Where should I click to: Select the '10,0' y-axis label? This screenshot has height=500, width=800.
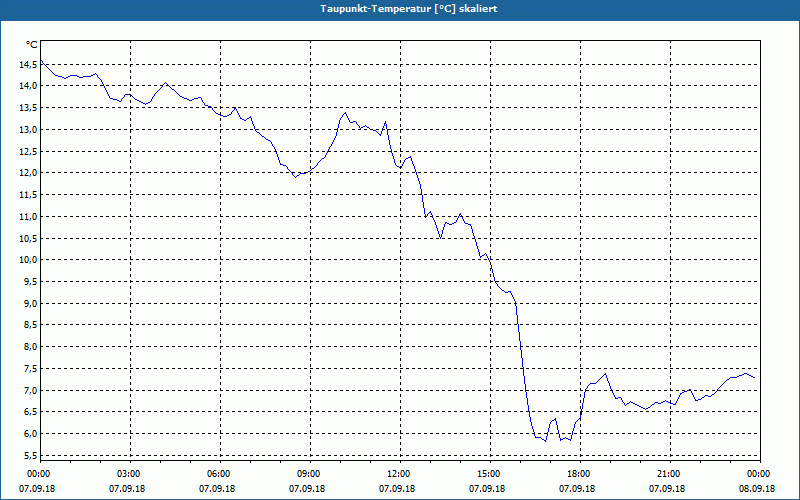[29, 260]
